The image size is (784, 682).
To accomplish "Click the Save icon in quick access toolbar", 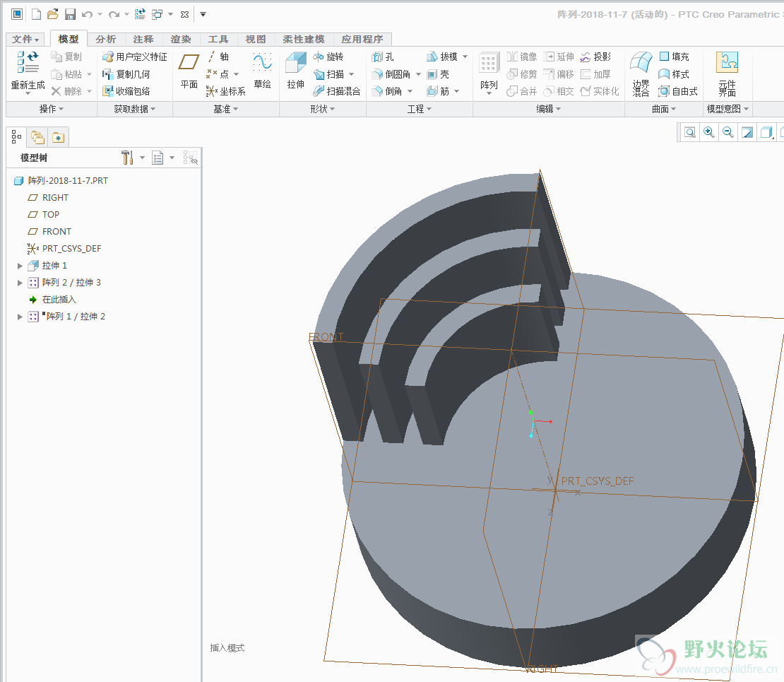I will (70, 15).
